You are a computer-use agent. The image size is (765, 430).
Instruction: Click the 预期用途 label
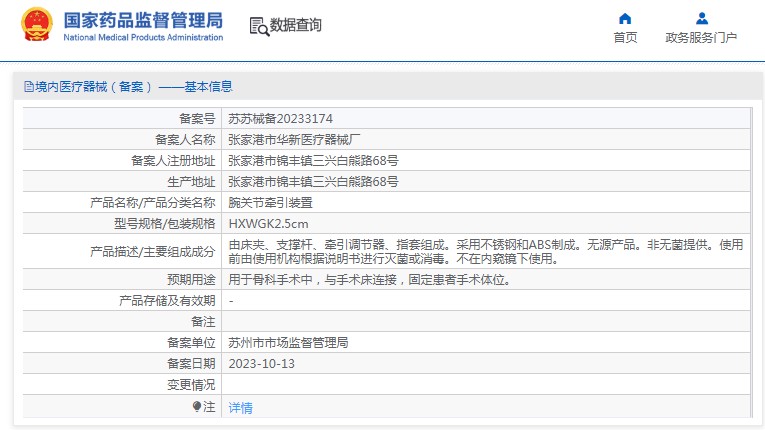[x=191, y=280]
